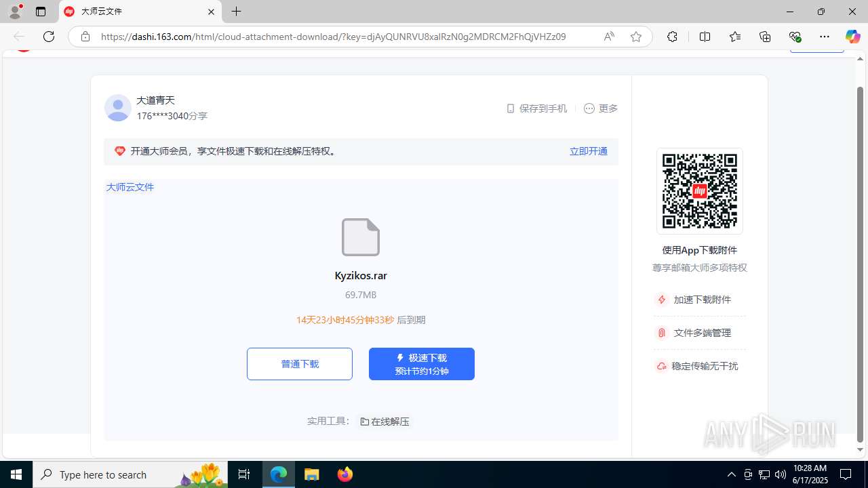Image resolution: width=868 pixels, height=488 pixels.
Task: Click the network tray icon
Action: pyautogui.click(x=764, y=474)
